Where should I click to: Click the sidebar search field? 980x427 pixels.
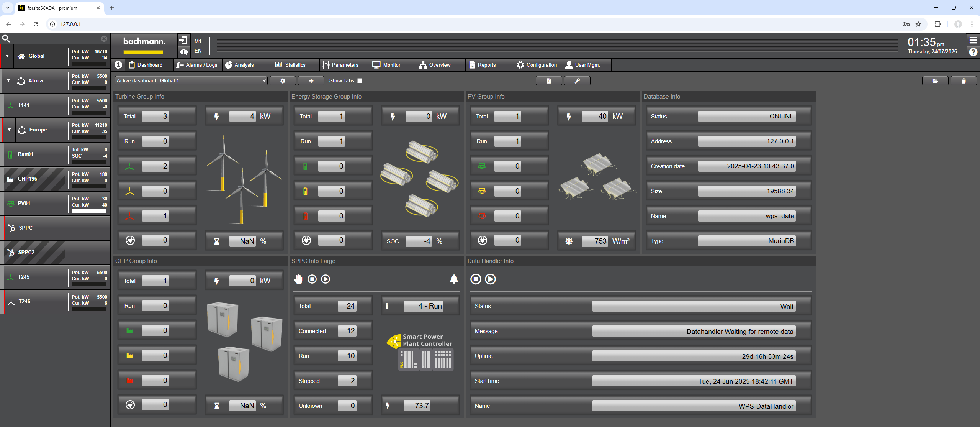54,39
